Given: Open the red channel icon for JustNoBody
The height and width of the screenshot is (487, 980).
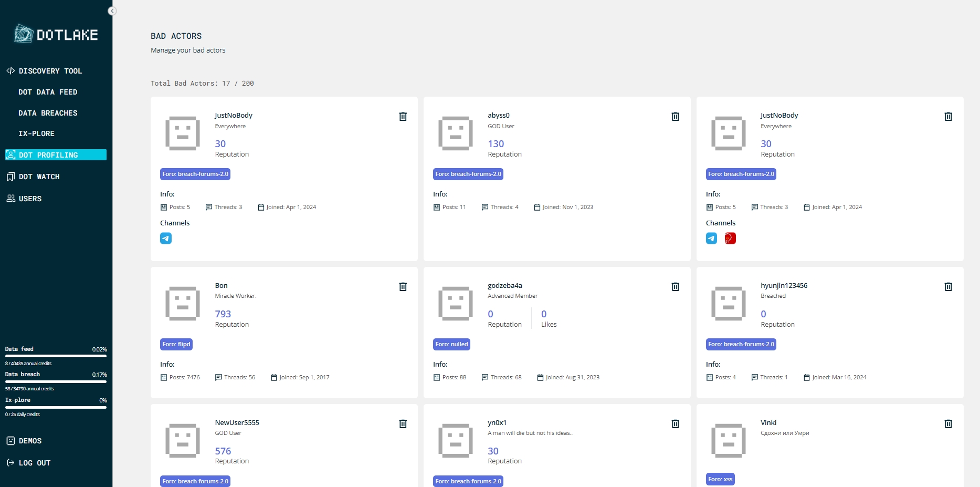Looking at the screenshot, I should (x=730, y=239).
